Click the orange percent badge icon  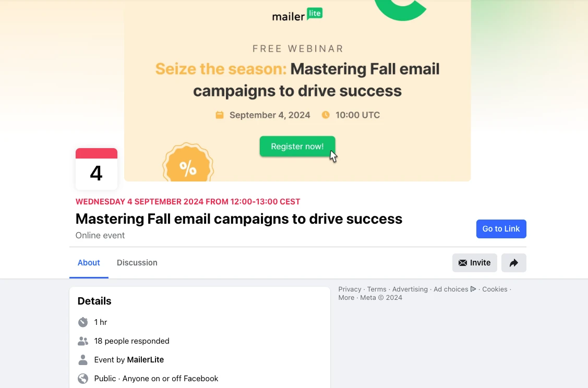click(x=188, y=166)
